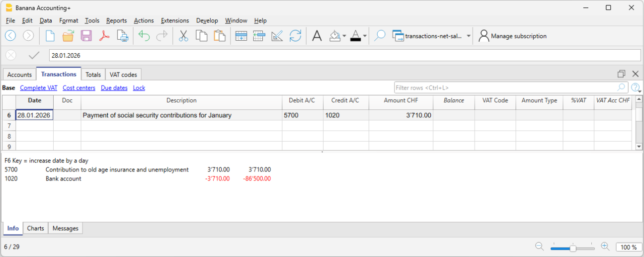
Task: Apply fill color with the paint bucket icon
Action: [x=335, y=36]
